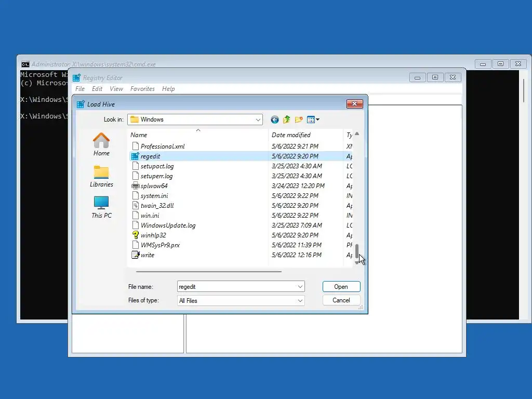Click the 5/6/2022 12:16 PM date cell
The width and height of the screenshot is (532, 399).
297,255
